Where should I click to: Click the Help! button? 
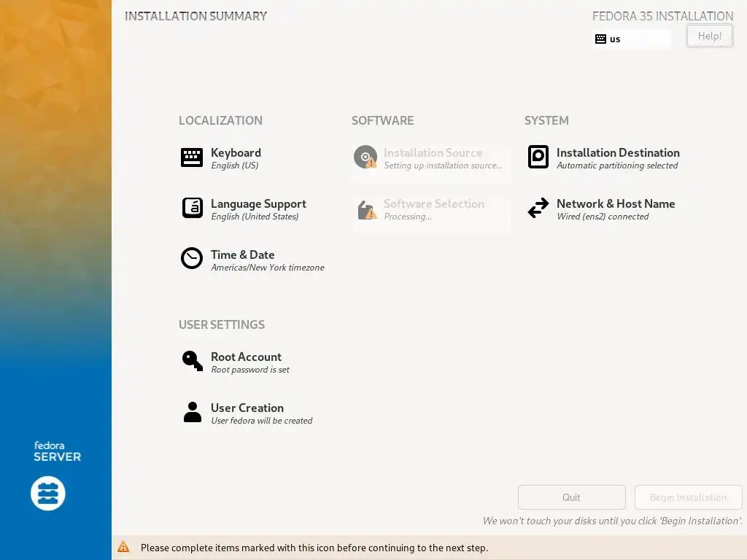pyautogui.click(x=709, y=36)
